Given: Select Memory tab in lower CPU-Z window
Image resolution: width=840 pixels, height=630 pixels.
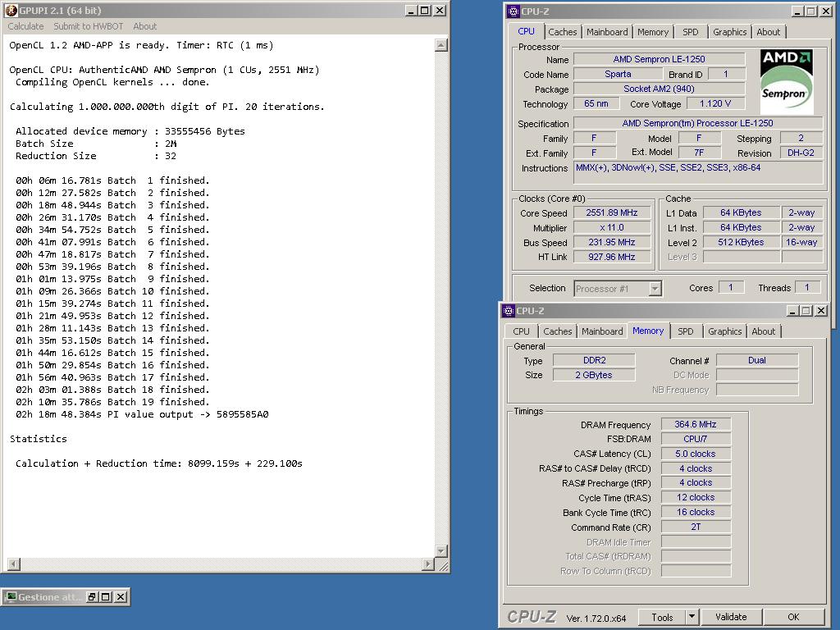Looking at the screenshot, I should click(x=648, y=331).
